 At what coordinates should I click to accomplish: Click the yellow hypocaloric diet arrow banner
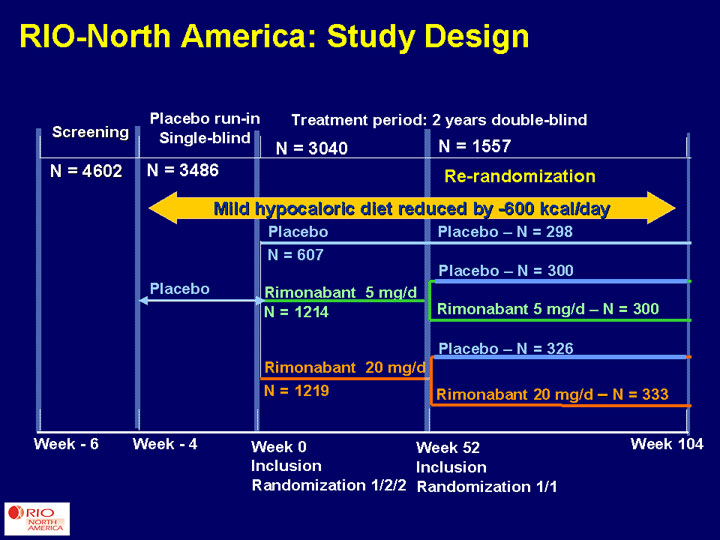[412, 208]
